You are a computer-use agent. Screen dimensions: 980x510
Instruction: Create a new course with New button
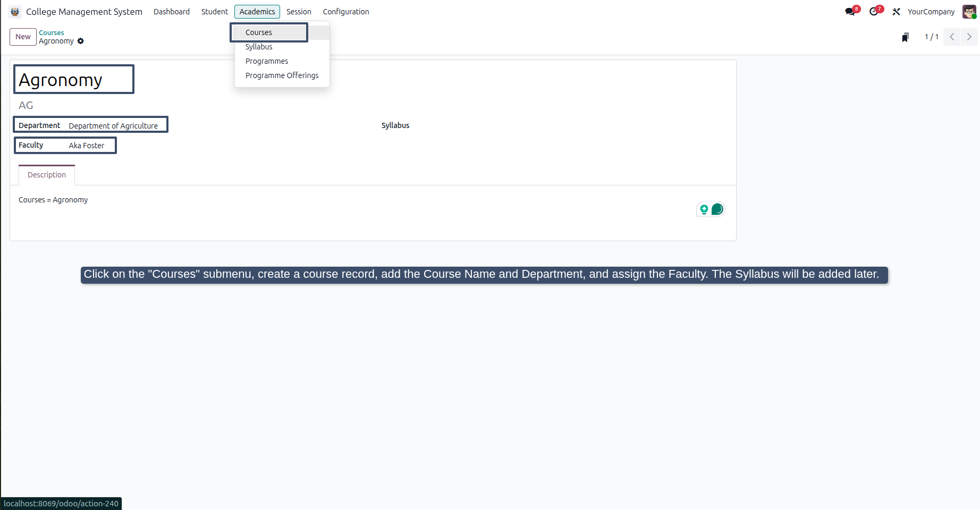pyautogui.click(x=23, y=37)
